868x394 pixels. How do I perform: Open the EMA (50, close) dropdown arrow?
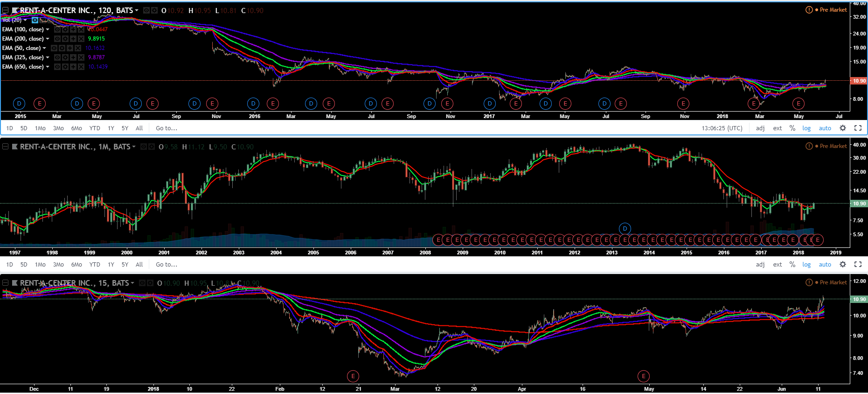click(x=44, y=48)
